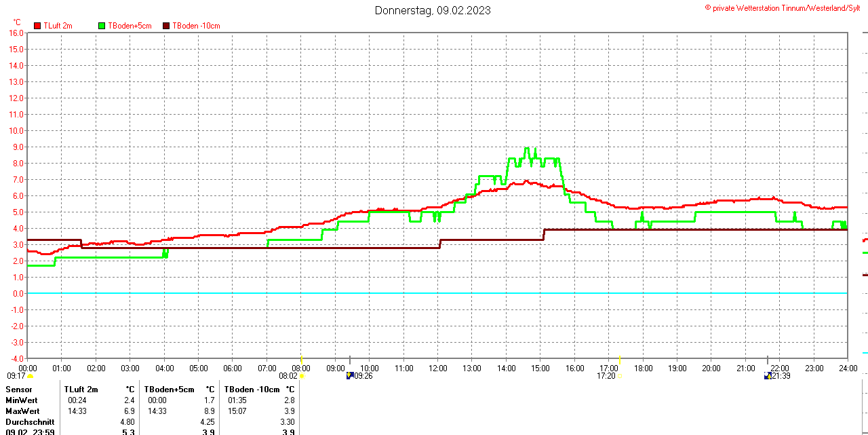This screenshot has height=435, width=868.
Task: Click the Durchschnitt row label
Action: point(30,422)
